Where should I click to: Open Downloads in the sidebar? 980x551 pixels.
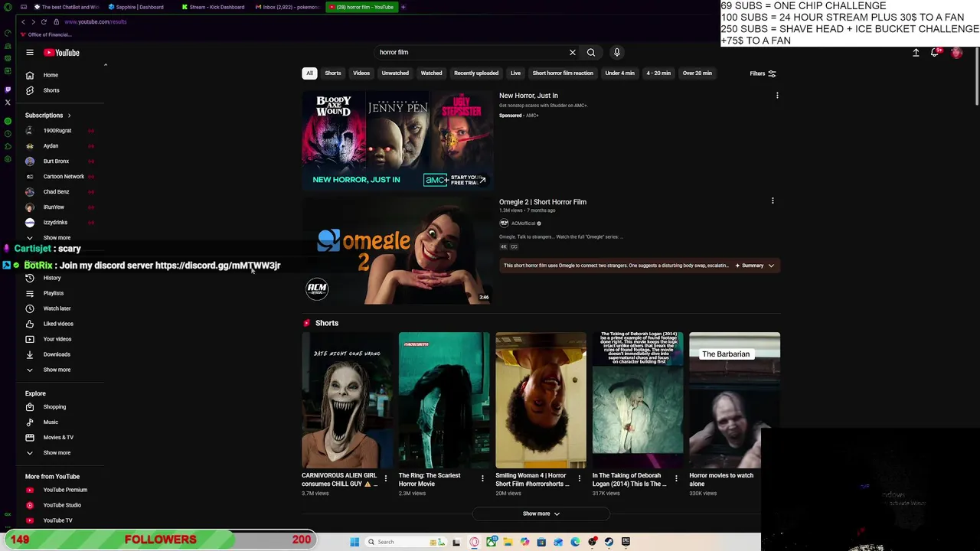coord(57,354)
